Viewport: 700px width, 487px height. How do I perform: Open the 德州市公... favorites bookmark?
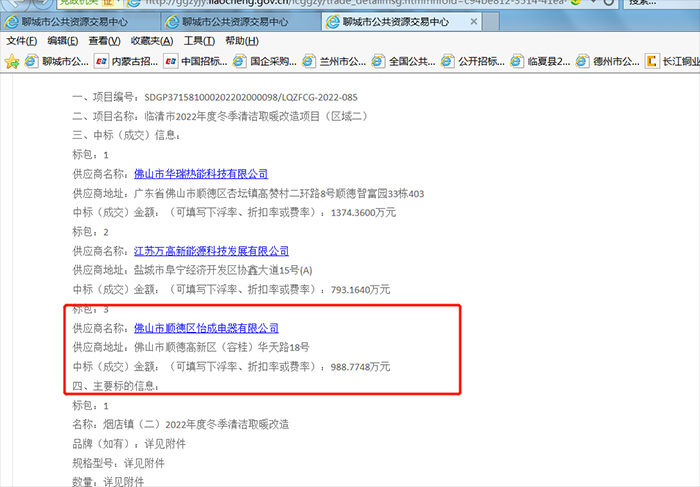(608, 61)
